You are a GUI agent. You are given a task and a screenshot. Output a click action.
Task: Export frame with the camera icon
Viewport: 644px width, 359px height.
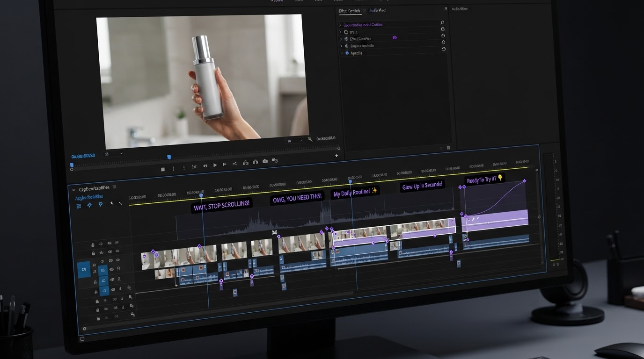[265, 161]
